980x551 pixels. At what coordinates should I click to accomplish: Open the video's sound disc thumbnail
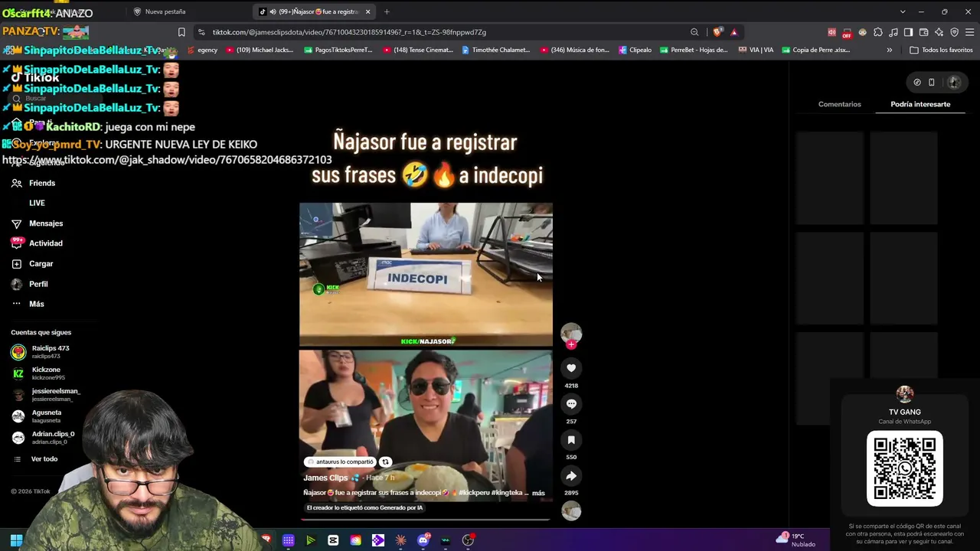[x=571, y=511]
